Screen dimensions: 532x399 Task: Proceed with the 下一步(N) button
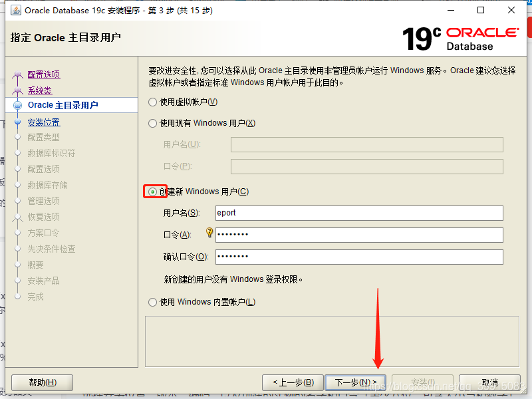(356, 383)
